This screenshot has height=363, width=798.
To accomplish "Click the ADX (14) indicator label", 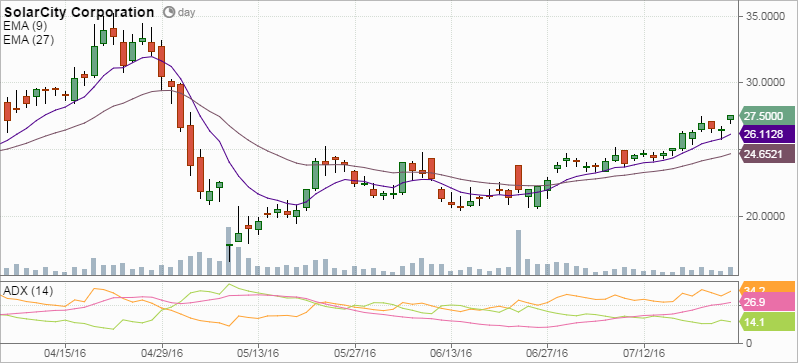I will point(28,291).
